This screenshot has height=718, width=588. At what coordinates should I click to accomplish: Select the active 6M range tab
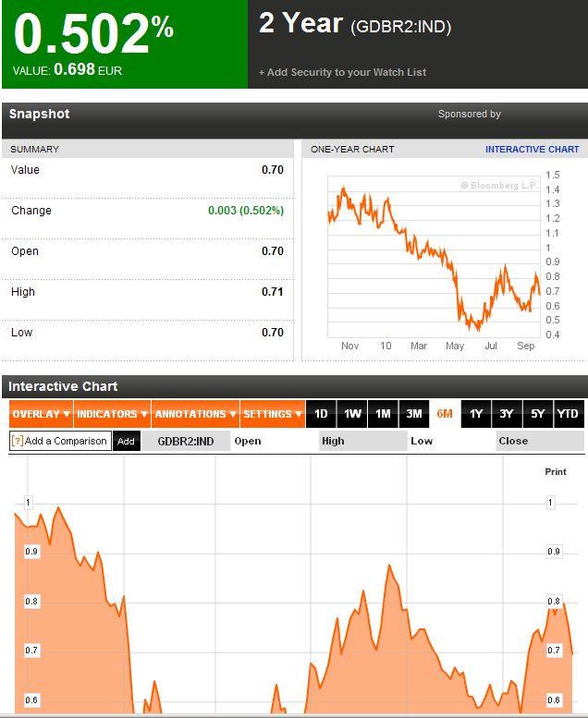tap(445, 414)
